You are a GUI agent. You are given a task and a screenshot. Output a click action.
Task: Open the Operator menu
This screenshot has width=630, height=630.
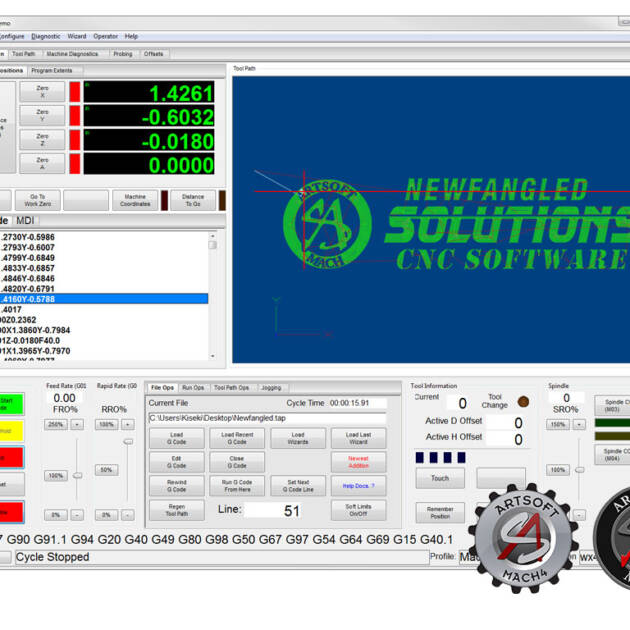point(105,36)
